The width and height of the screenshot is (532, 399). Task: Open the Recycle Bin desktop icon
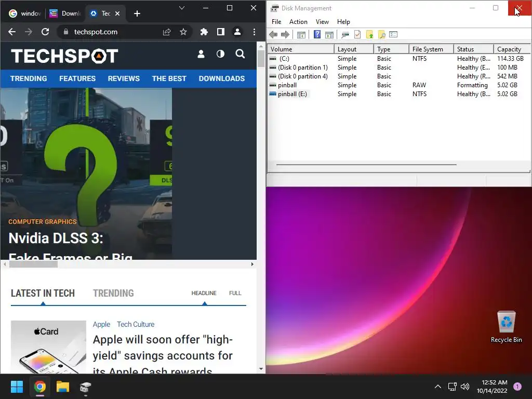[506, 327]
